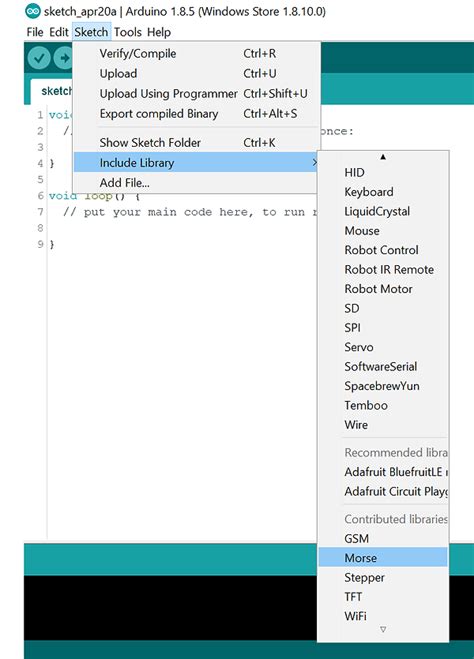Include the GSM library
474x659 pixels.
pos(383,538)
